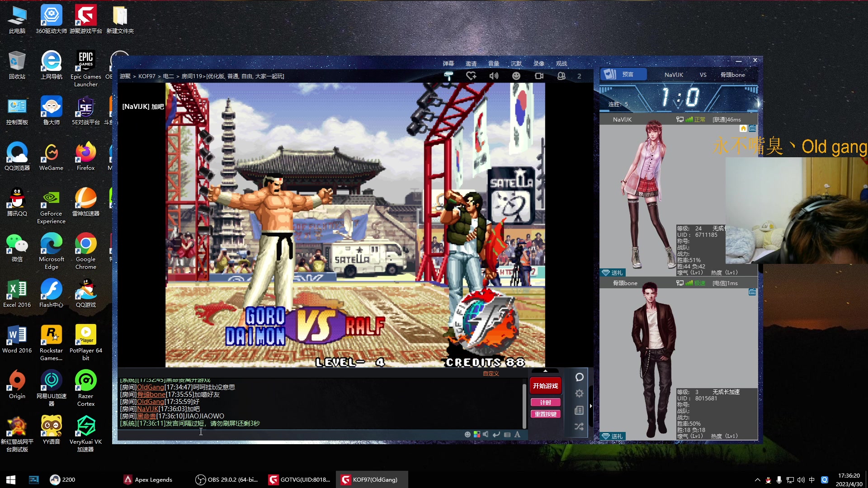Expand the panel with the up arrow above 开始游戏
Viewport: 868px width, 488px height.
click(545, 371)
